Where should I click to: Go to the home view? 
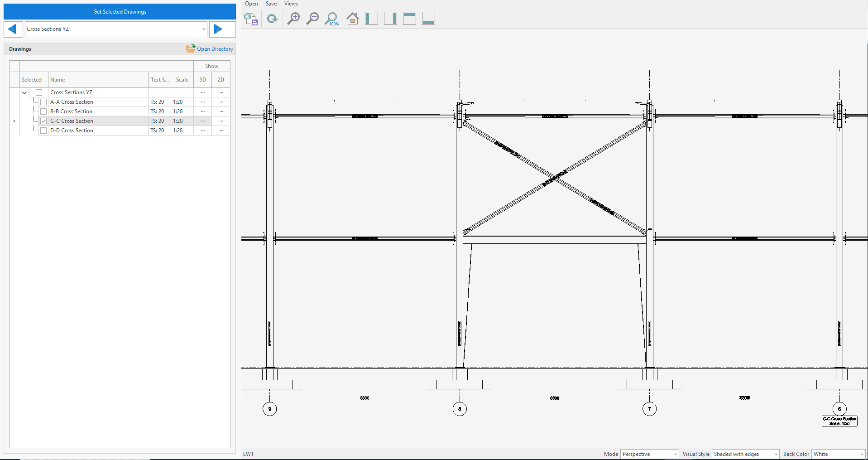pyautogui.click(x=352, y=19)
